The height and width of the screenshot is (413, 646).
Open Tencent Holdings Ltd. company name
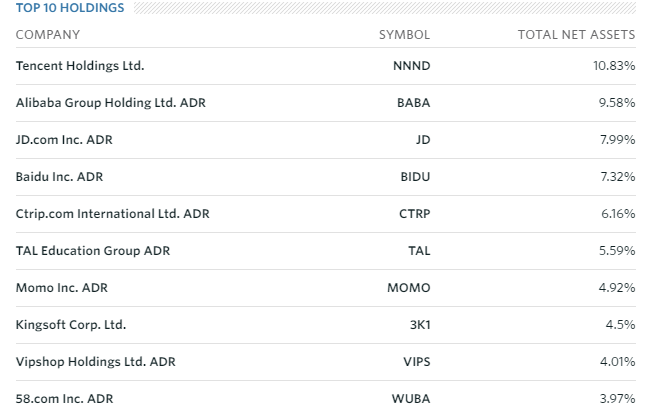[80, 66]
